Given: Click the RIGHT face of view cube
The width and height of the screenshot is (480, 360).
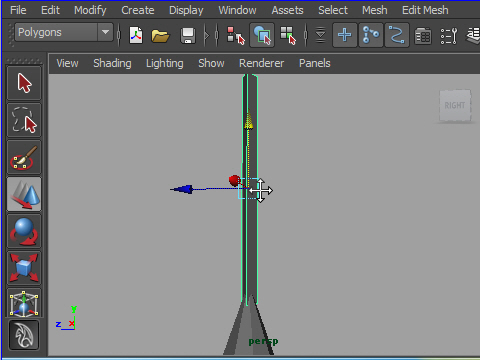Looking at the screenshot, I should point(455,105).
